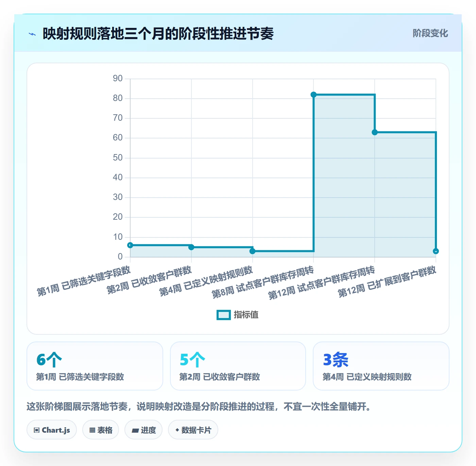Image resolution: width=476 pixels, height=466 pixels.
Task: Click the 进度 tag
Action: pyautogui.click(x=143, y=430)
